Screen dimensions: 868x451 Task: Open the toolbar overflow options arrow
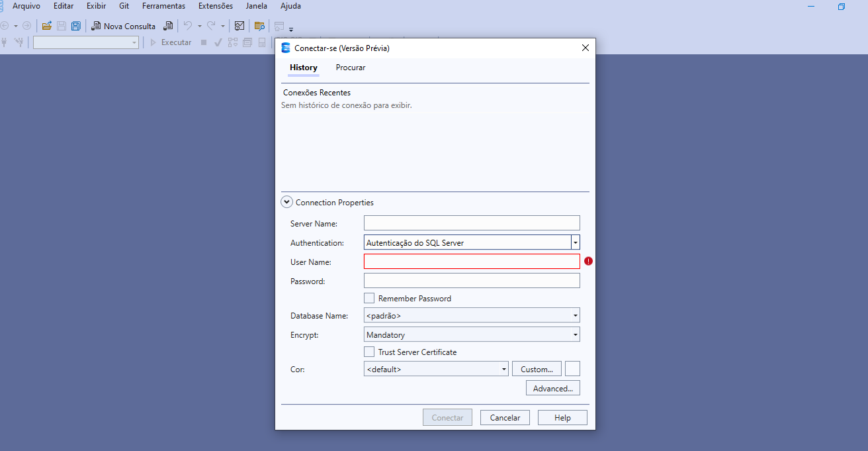point(291,29)
